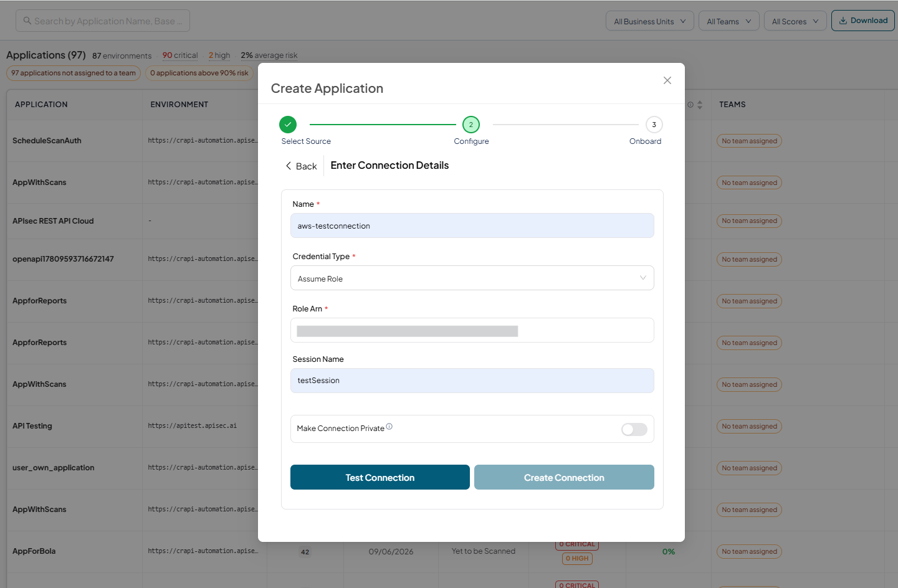Select the 97 applications not assigned filter chip
Screen dimensions: 898x588
coord(74,73)
